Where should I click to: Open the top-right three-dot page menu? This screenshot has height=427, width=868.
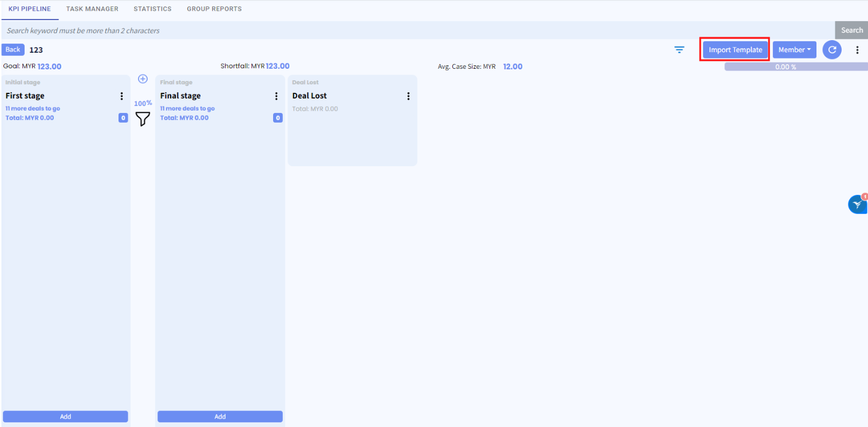point(857,50)
